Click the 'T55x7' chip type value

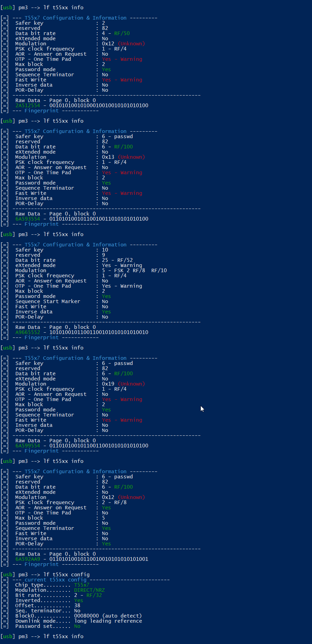(x=82, y=585)
